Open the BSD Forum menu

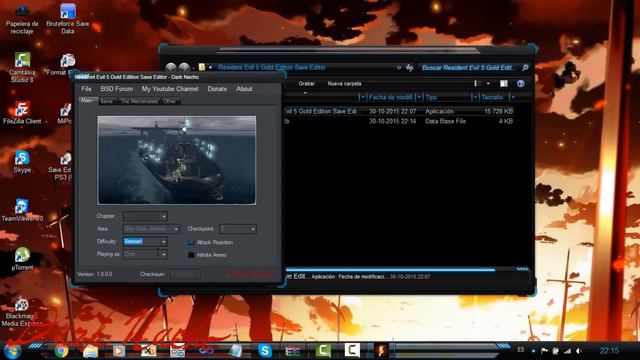(117, 89)
